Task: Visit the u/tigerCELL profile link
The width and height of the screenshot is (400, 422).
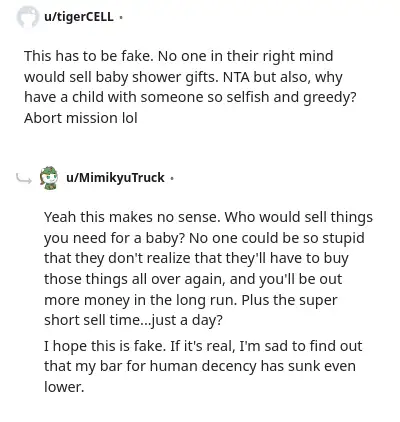Action: (79, 16)
